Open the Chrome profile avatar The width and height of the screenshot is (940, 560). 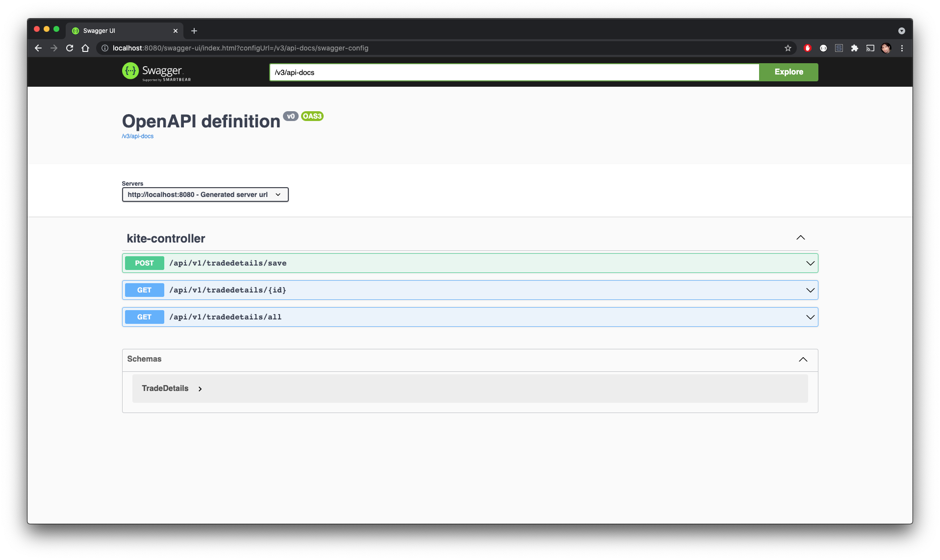click(x=886, y=48)
